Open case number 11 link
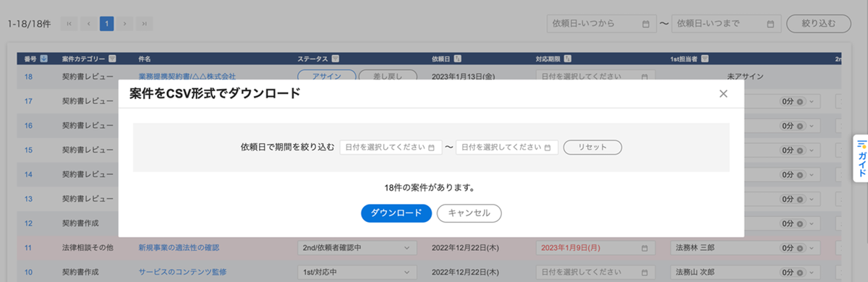 click(x=28, y=248)
